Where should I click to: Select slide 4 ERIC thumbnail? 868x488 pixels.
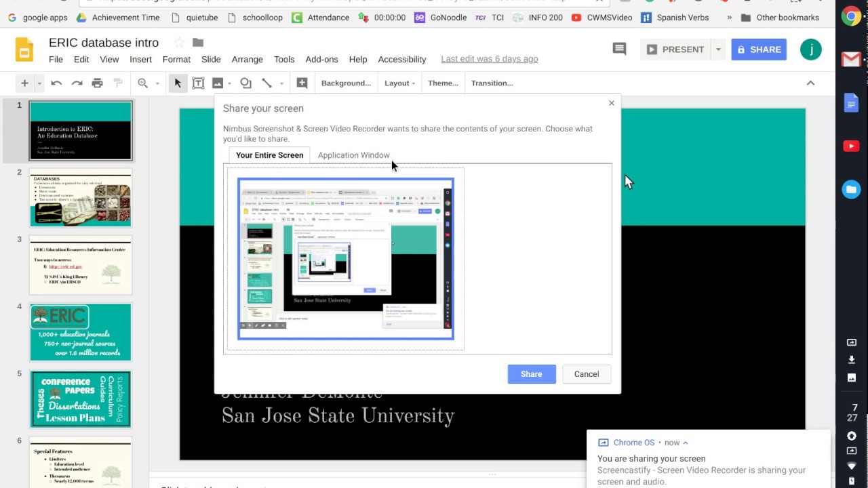81,332
